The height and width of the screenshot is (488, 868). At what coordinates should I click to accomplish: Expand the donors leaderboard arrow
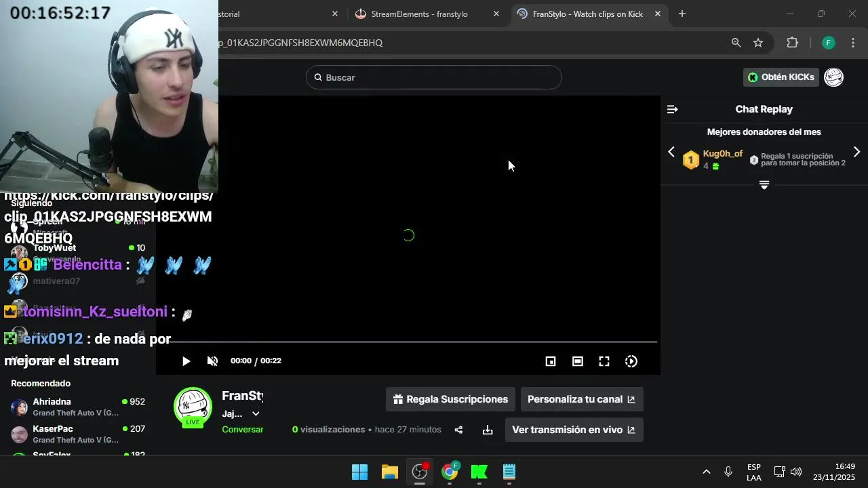point(764,185)
